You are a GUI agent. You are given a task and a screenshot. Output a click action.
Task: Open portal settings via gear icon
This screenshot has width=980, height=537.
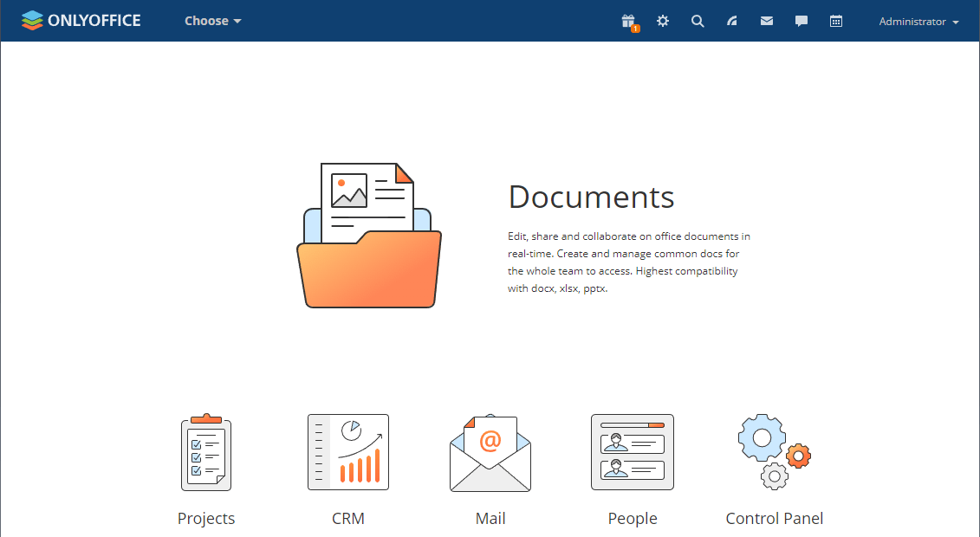[x=663, y=21]
